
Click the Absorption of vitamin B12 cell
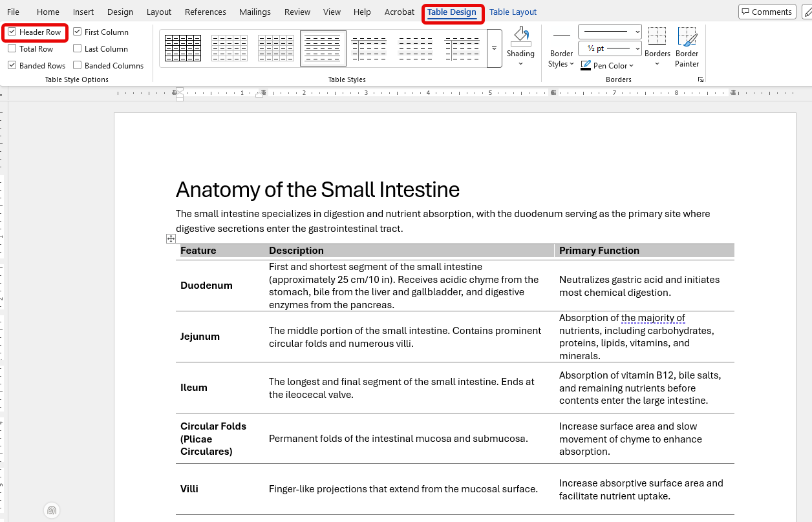[x=644, y=388]
